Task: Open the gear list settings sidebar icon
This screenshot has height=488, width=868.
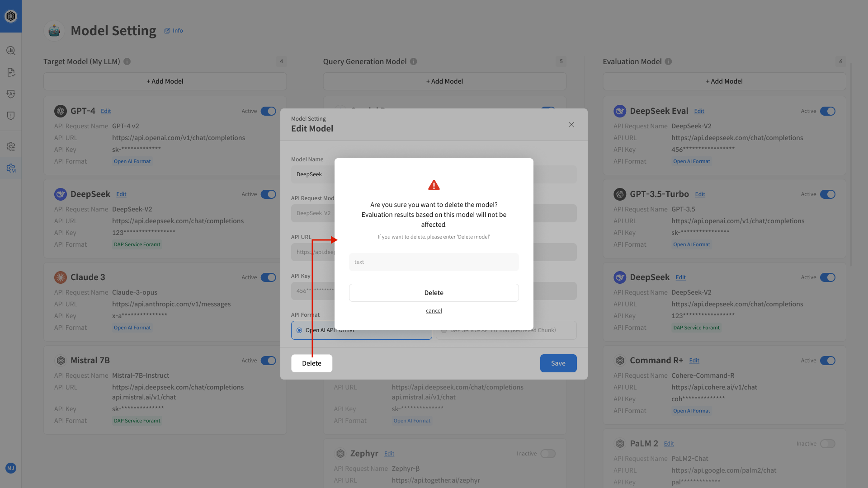Action: pyautogui.click(x=11, y=146)
